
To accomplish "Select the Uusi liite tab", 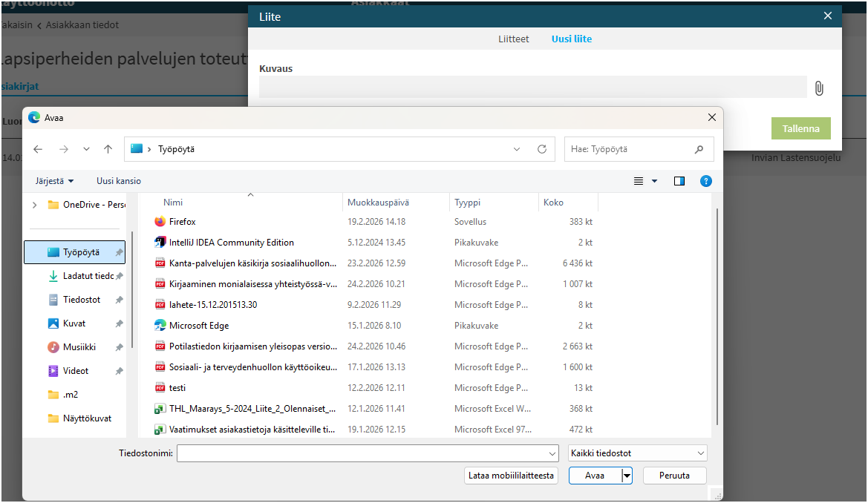I will pos(571,39).
